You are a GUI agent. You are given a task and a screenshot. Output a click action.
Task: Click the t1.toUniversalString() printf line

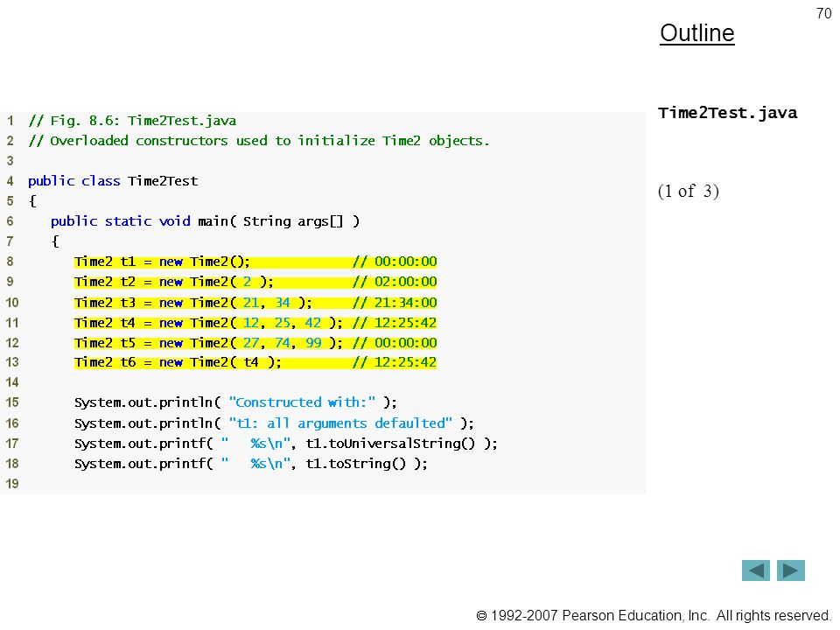pyautogui.click(x=286, y=444)
